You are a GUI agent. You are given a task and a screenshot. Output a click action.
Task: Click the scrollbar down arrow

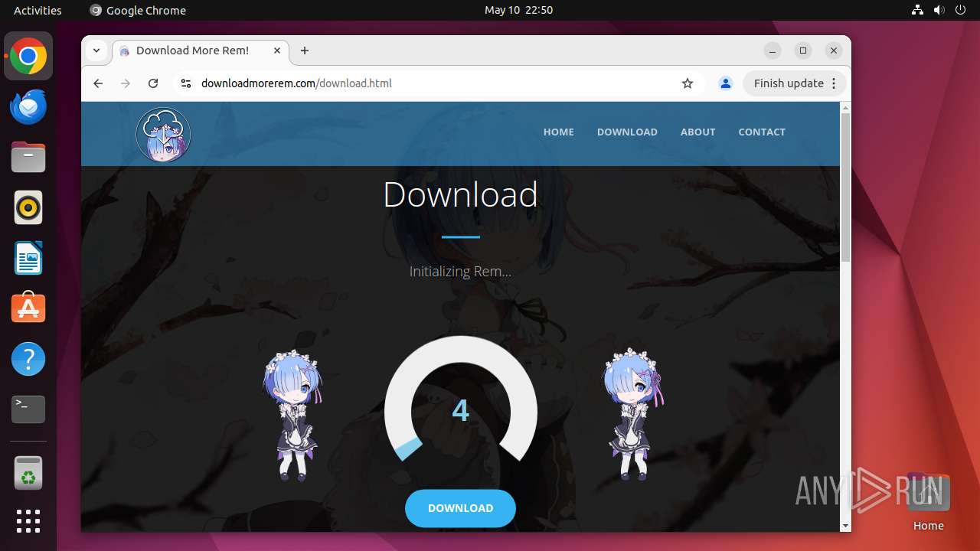(x=845, y=526)
